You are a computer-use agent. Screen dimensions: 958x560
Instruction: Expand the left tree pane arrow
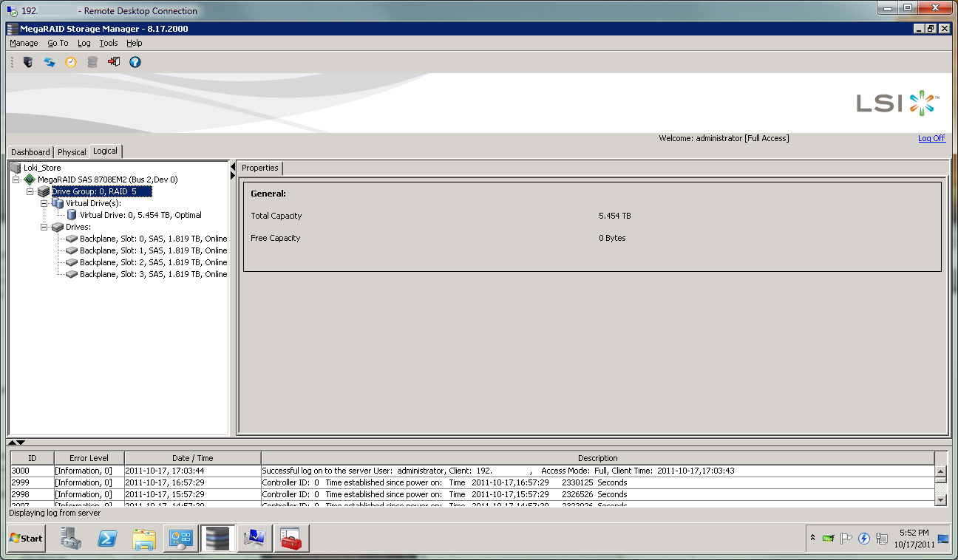(x=233, y=175)
